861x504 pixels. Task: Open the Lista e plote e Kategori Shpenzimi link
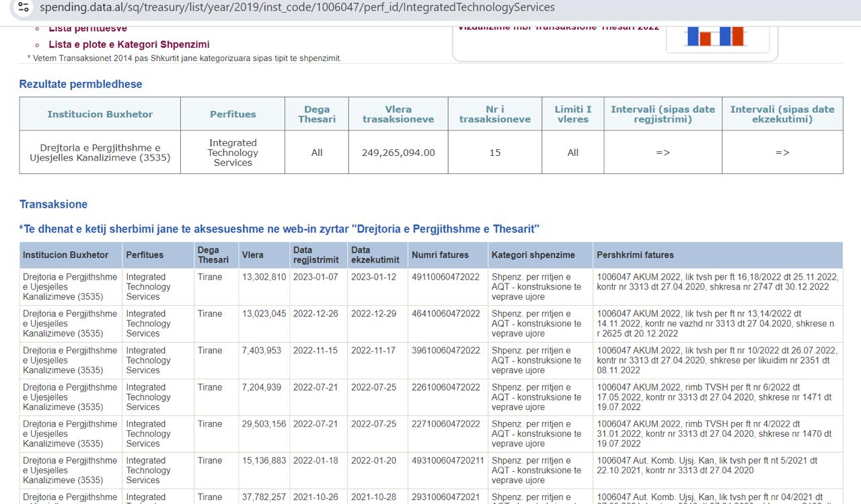(128, 44)
